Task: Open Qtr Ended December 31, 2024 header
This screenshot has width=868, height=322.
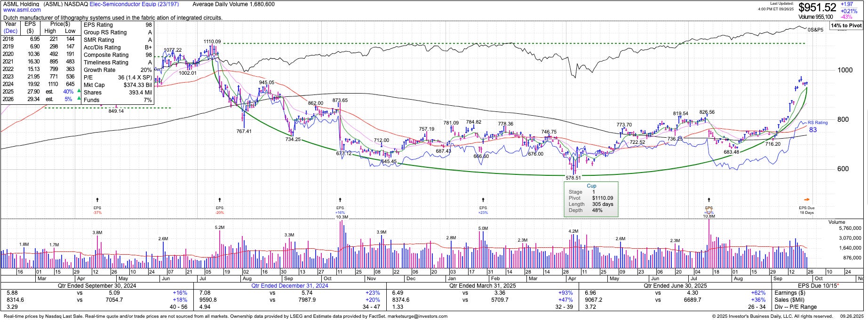Action: point(290,286)
